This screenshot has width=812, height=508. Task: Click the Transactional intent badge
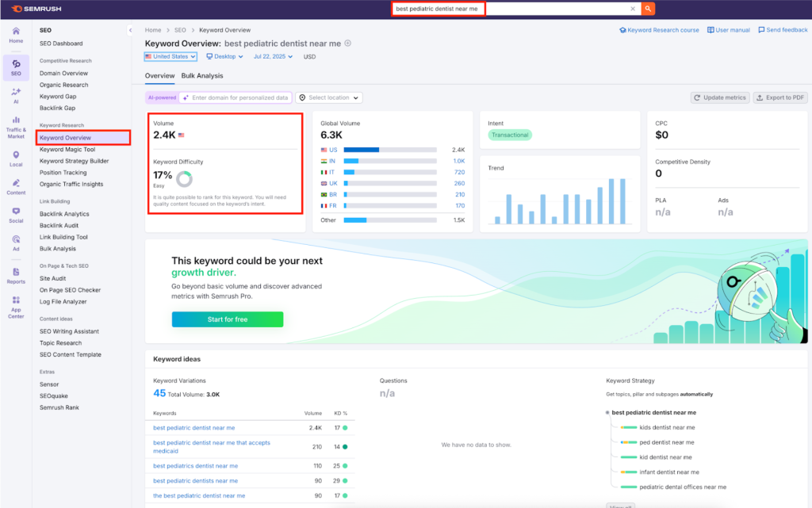pos(510,135)
